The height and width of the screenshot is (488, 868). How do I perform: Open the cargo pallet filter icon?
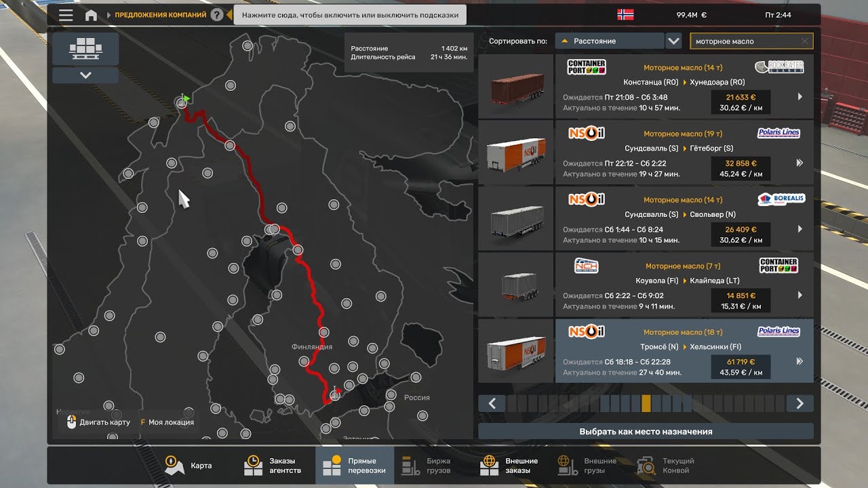[x=85, y=49]
